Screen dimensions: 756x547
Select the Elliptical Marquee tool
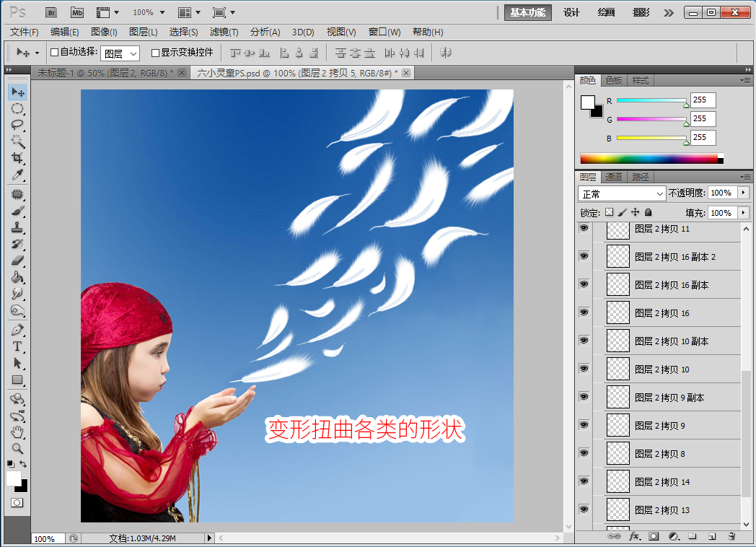(17, 108)
